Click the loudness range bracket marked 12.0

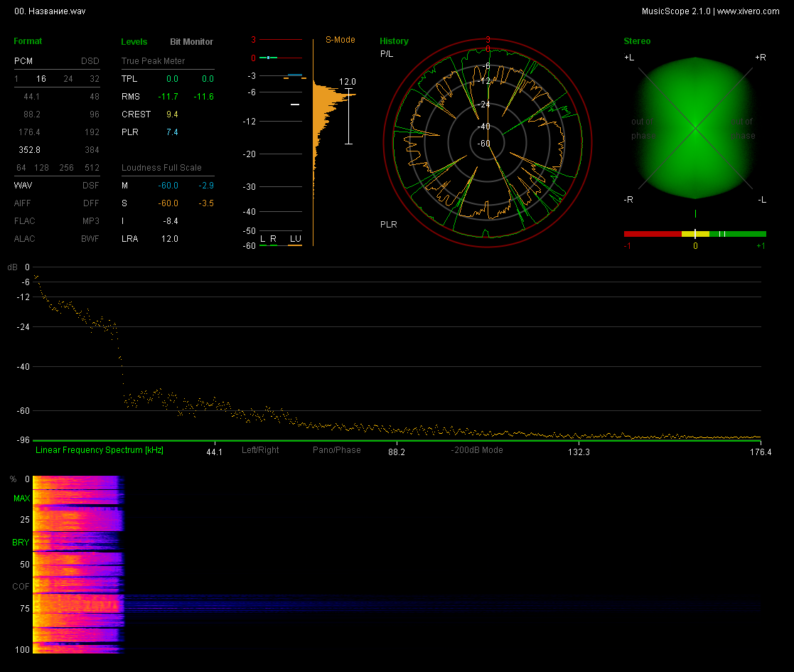click(x=348, y=117)
